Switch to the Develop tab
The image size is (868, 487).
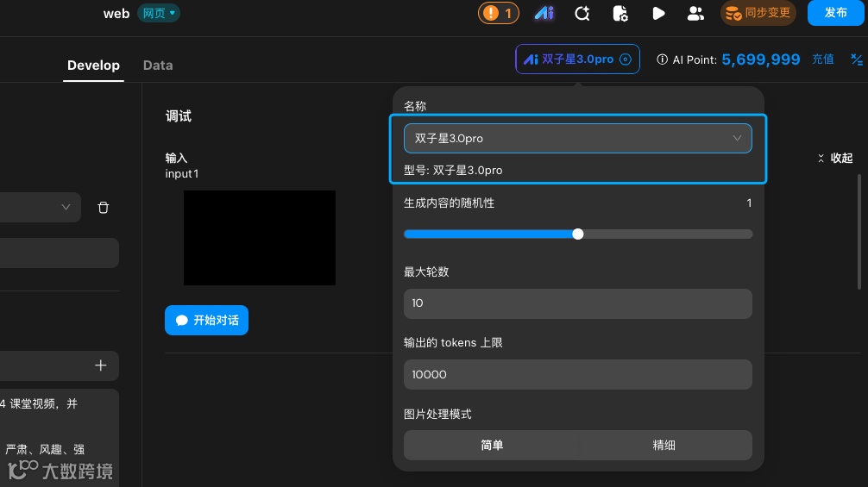93,66
